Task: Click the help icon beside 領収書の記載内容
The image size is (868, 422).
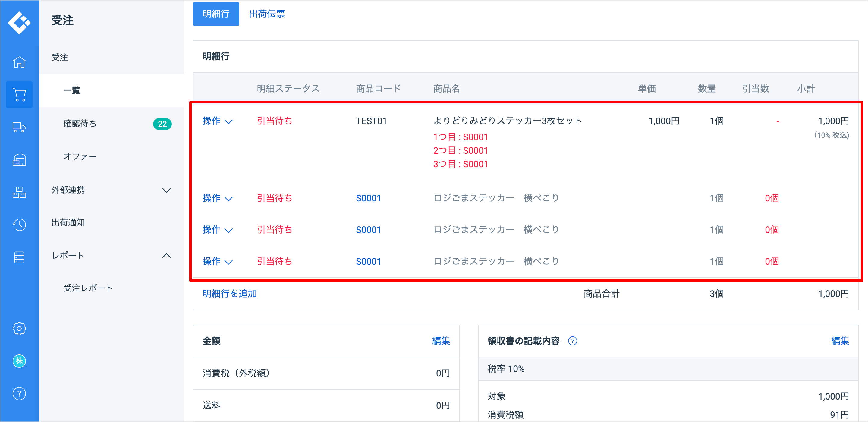Action: (573, 341)
